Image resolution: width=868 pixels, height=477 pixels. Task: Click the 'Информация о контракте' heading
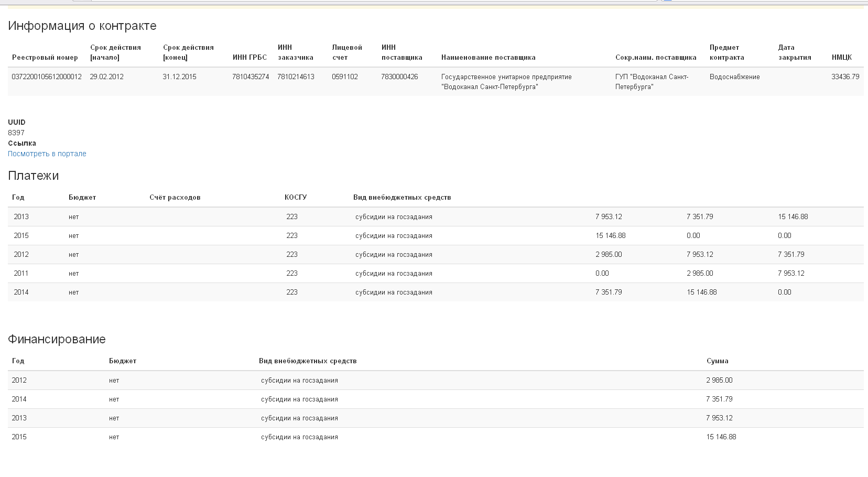click(x=82, y=26)
